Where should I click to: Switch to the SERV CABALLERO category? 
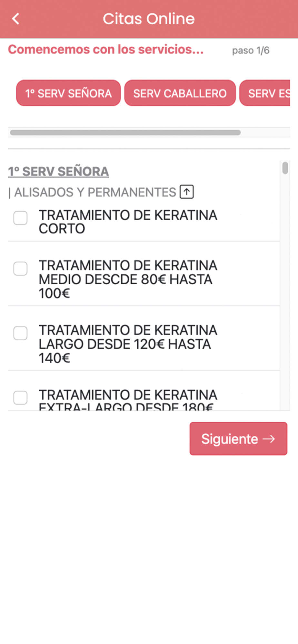180,93
